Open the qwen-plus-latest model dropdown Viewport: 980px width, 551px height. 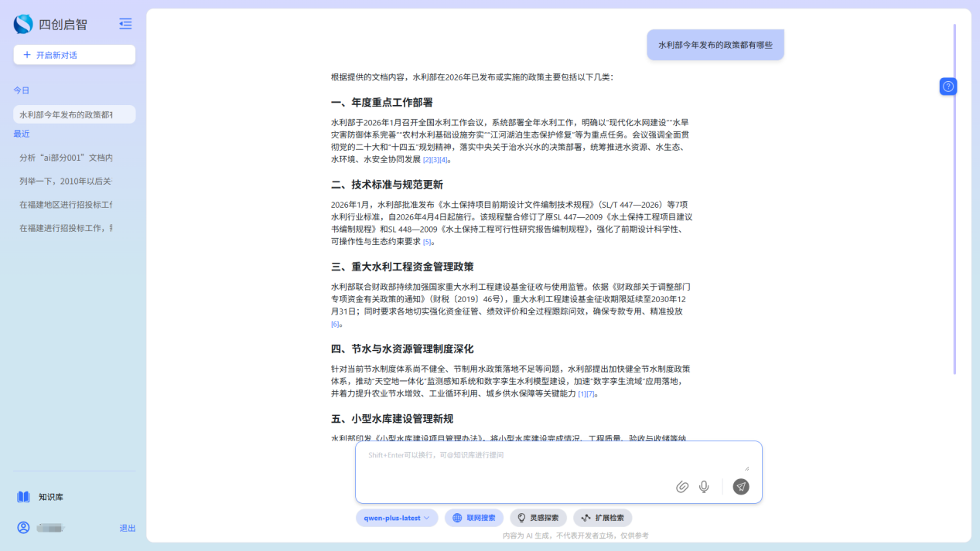click(396, 518)
